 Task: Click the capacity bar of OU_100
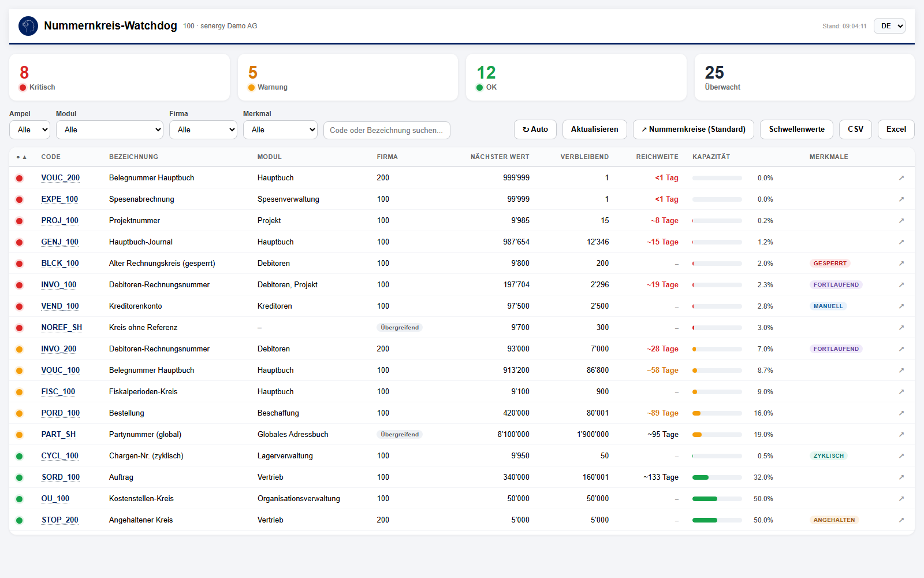[717, 499]
